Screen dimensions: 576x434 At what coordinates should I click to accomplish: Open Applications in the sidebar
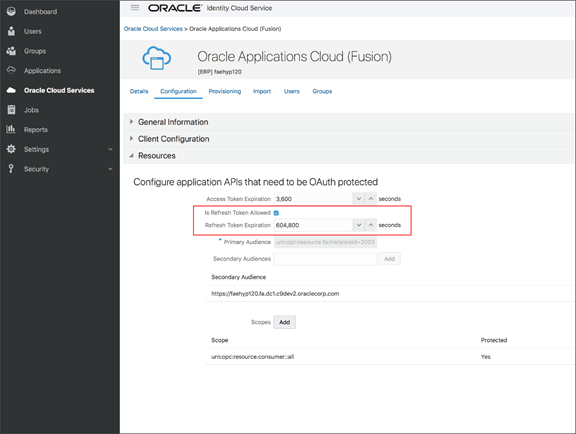(42, 71)
